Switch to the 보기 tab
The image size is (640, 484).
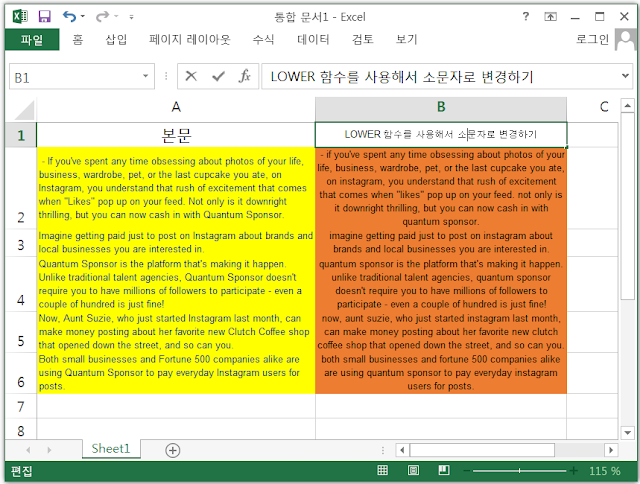[407, 40]
